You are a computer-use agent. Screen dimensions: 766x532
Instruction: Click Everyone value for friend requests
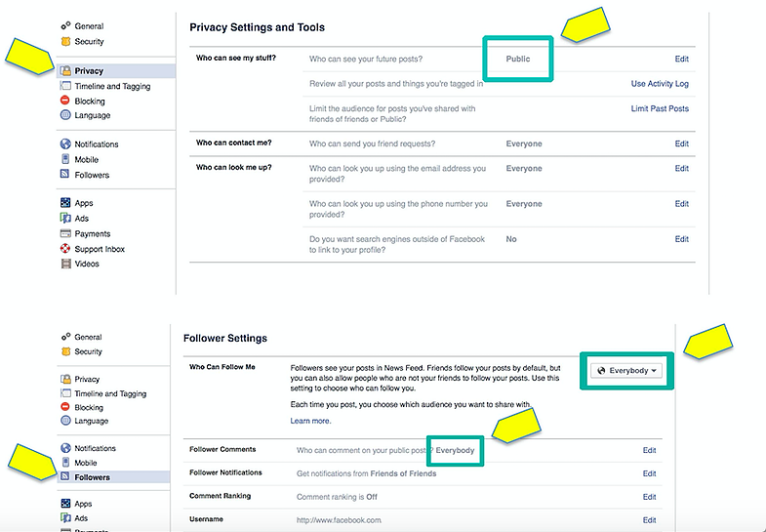524,143
